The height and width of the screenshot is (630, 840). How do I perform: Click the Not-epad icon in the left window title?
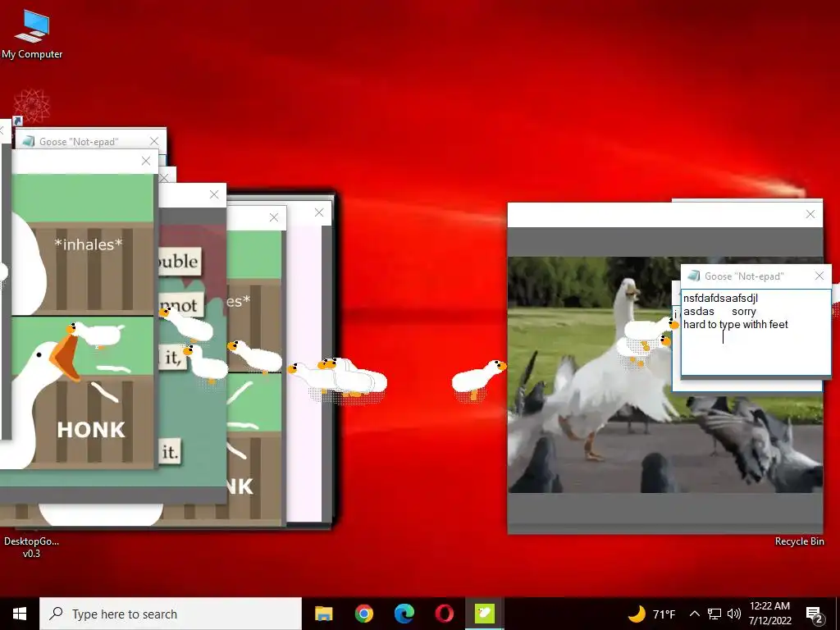[28, 141]
